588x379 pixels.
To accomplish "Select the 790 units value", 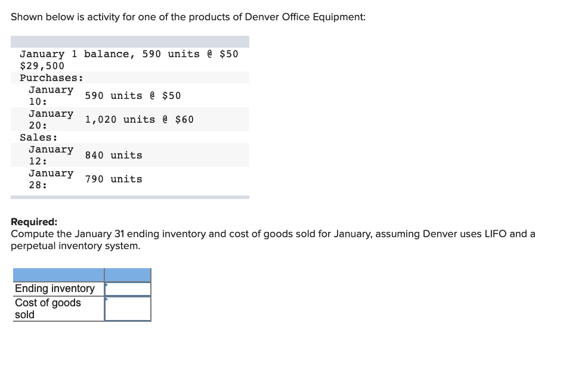I will (x=114, y=179).
